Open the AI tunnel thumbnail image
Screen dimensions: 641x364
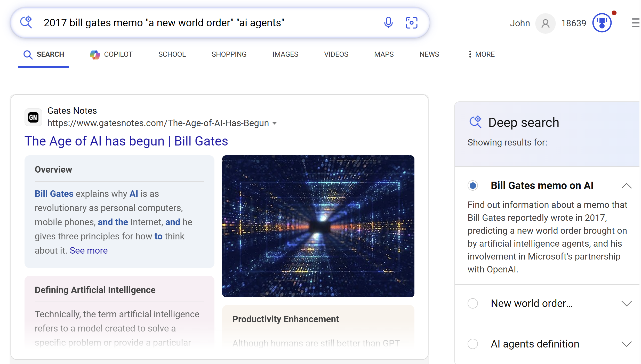[318, 226]
